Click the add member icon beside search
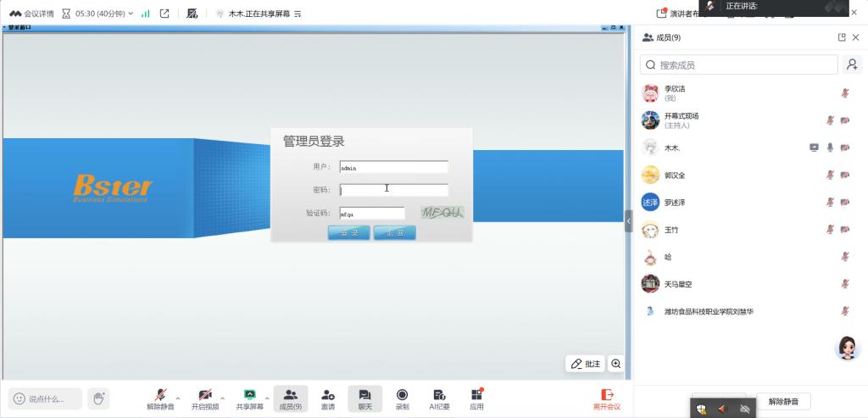 coord(851,64)
